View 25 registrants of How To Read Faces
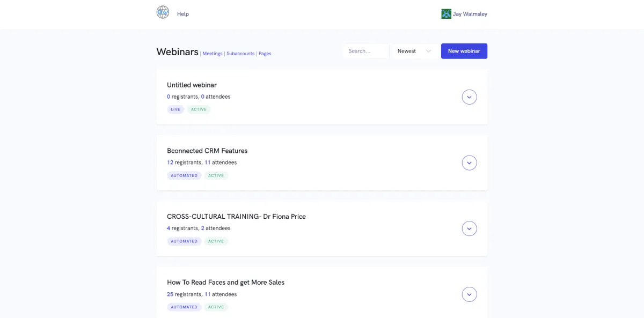Image resolution: width=644 pixels, height=318 pixels. click(x=184, y=294)
